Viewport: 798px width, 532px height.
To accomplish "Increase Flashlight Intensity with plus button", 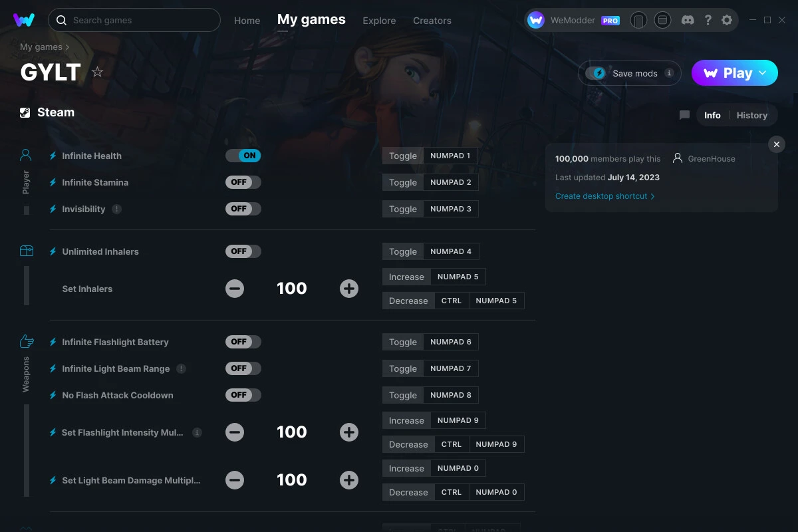I will pyautogui.click(x=349, y=432).
